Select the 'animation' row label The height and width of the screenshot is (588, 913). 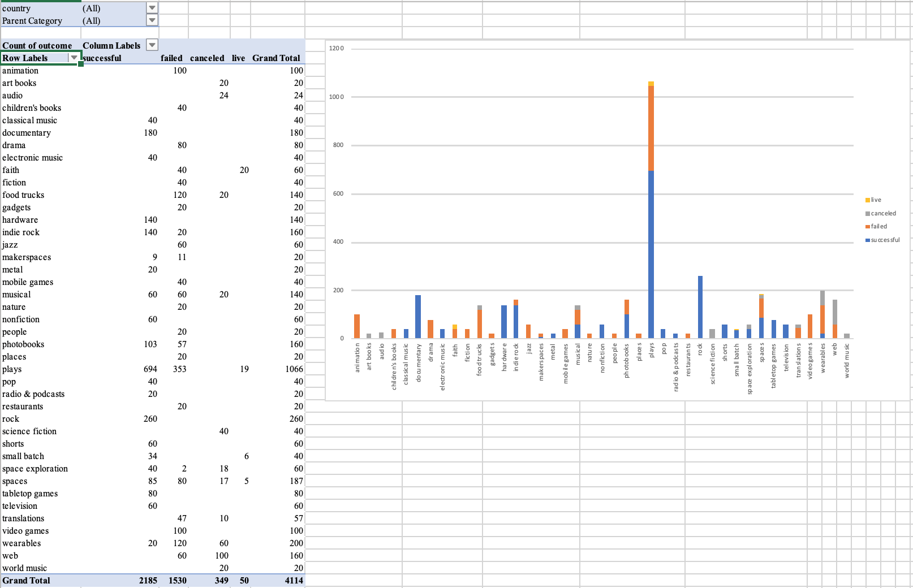(x=20, y=70)
